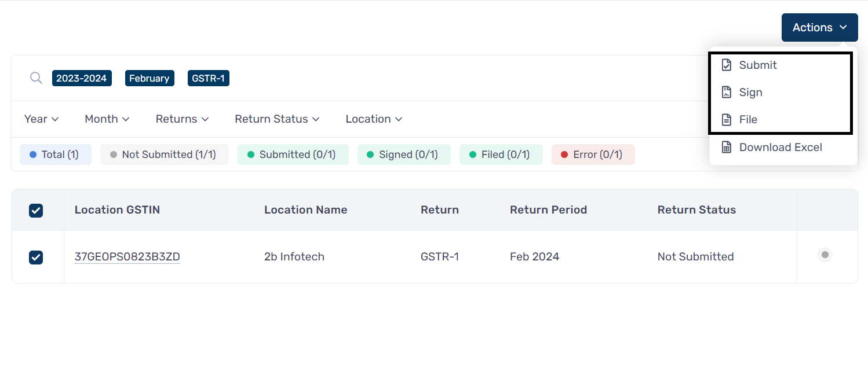Click the Actions button
868x375 pixels.
point(819,28)
